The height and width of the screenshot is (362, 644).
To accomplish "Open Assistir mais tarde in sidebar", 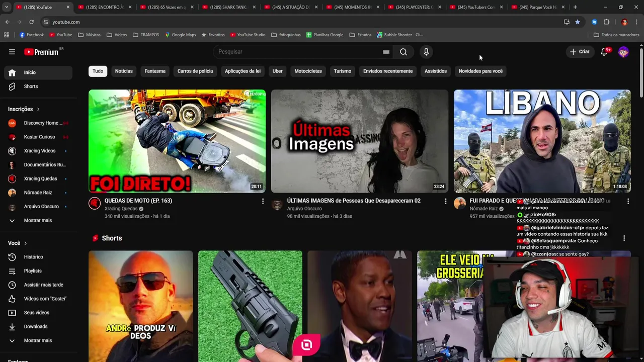I will (x=38, y=285).
